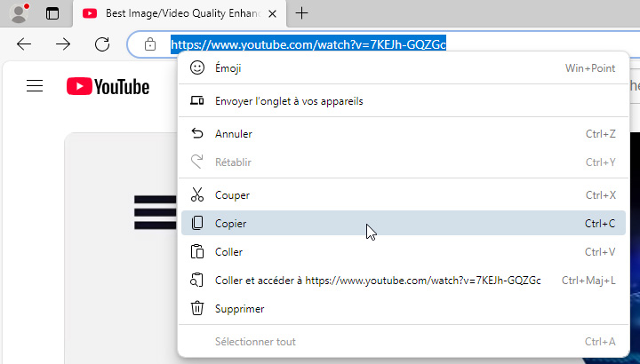
Task: Go to YouTube home via logo
Action: coord(108,86)
